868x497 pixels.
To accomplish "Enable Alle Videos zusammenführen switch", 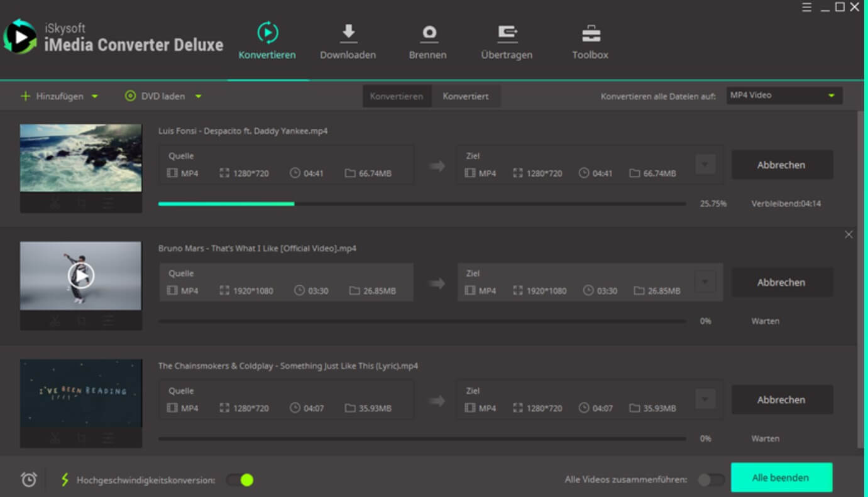I will pyautogui.click(x=711, y=479).
